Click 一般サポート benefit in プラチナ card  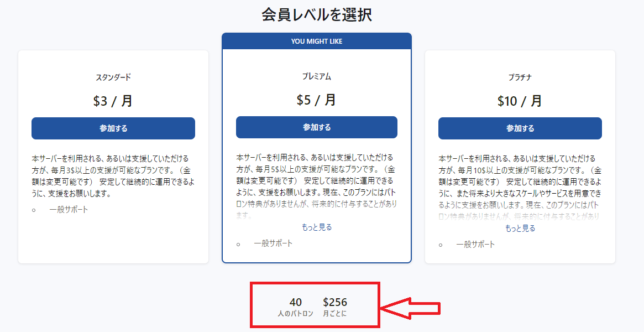coord(475,244)
